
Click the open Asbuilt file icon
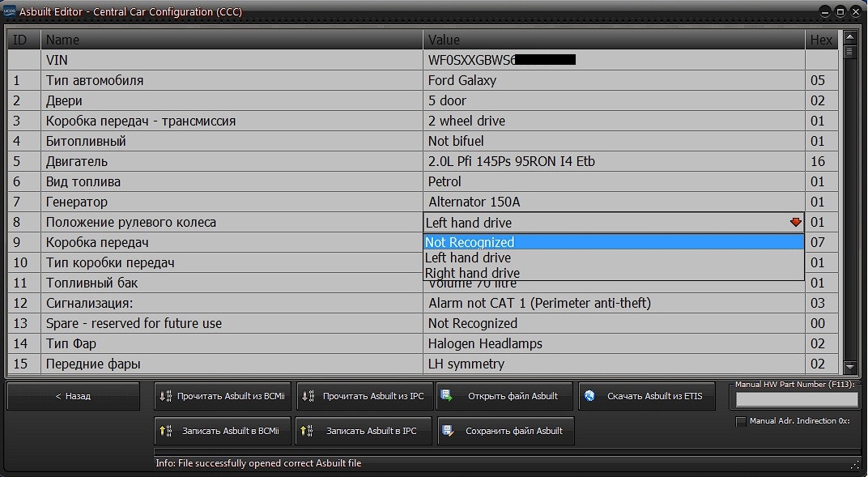click(x=447, y=397)
